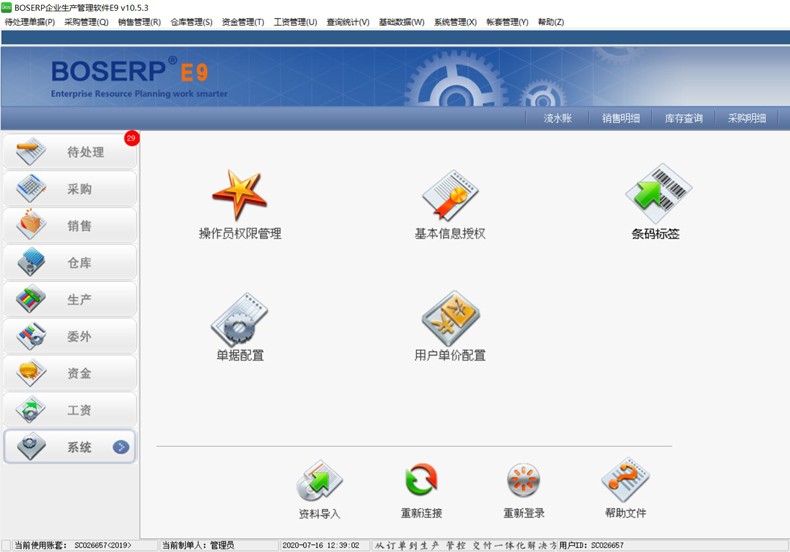Select 生产 in the sidebar
Image resolution: width=790 pixels, height=552 pixels.
pos(70,299)
